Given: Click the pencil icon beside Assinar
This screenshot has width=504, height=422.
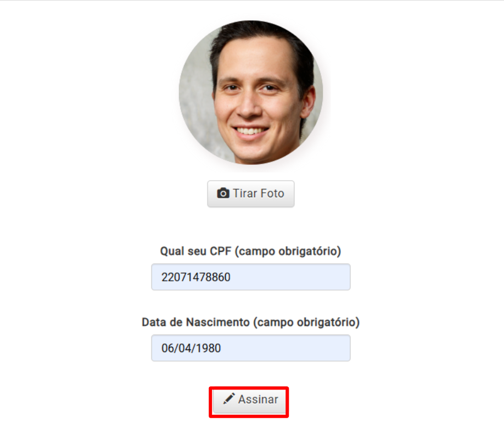Looking at the screenshot, I should coord(229,399).
